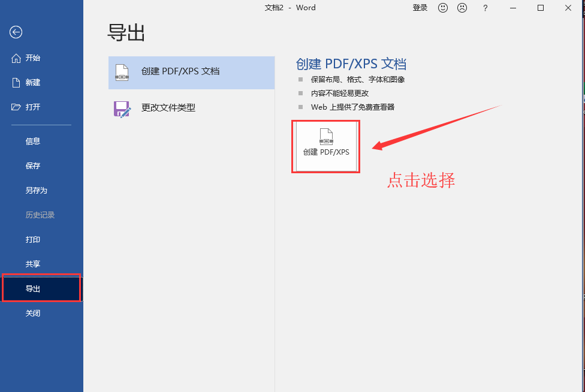The height and width of the screenshot is (392, 585).
Task: Select 导出 export in the sidebar
Action: [41, 288]
